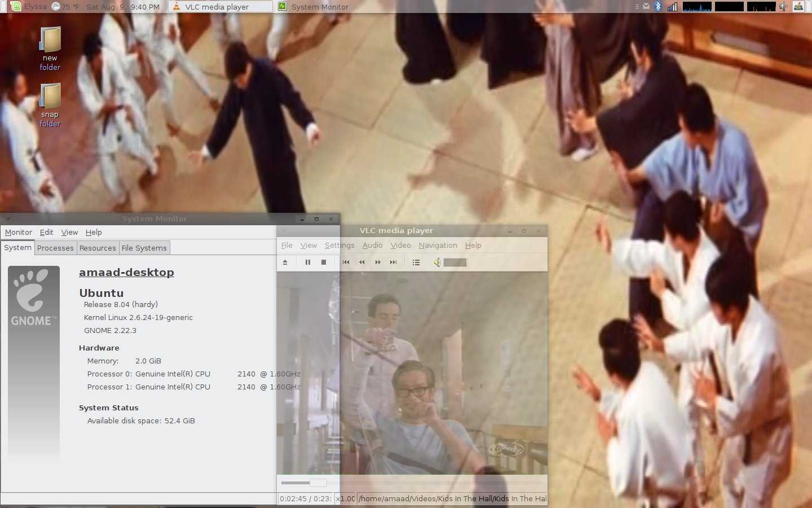Screen dimensions: 812x508
Task: Click the 'Kernel Linux 2.6.24-19-generic' text
Action: (x=138, y=318)
